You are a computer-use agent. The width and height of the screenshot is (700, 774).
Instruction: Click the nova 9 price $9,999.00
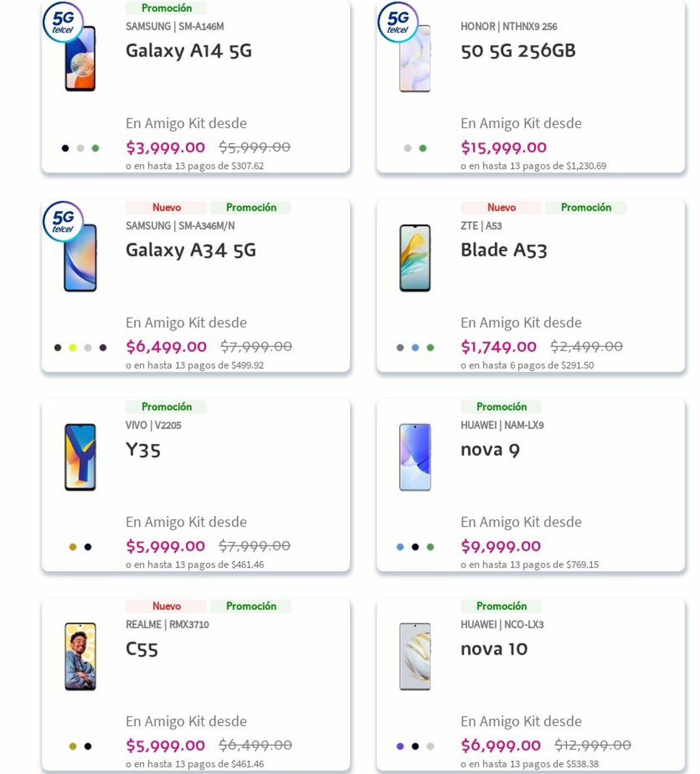click(501, 546)
